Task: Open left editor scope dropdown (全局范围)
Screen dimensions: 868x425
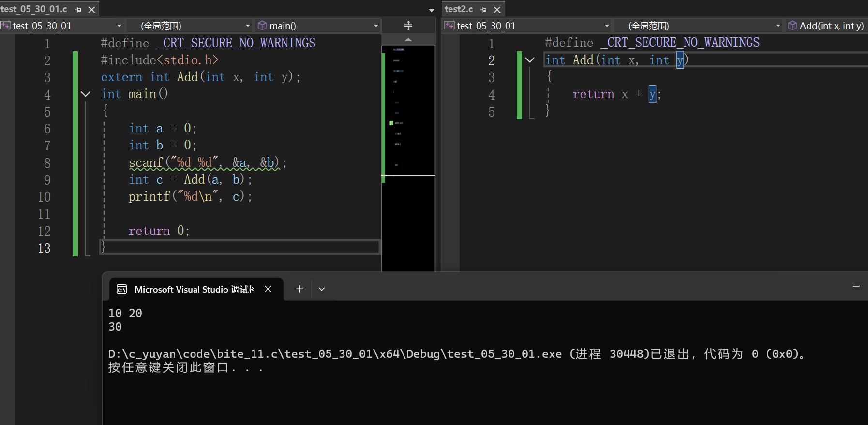Action: (x=190, y=26)
